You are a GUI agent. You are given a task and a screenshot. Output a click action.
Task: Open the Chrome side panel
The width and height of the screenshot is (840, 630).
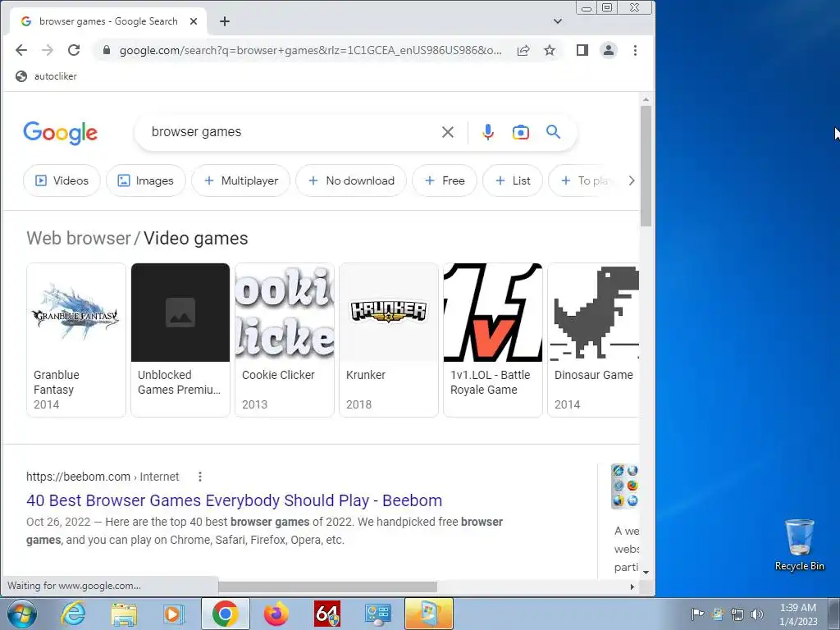tap(582, 50)
